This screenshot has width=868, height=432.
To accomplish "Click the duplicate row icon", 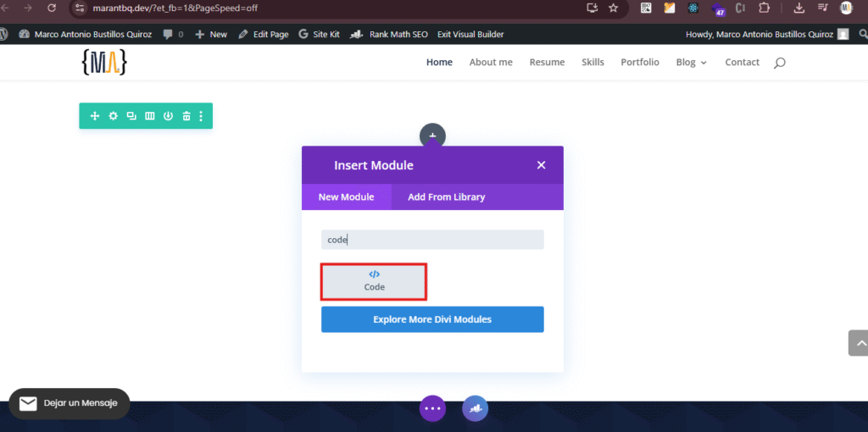I will tap(131, 116).
